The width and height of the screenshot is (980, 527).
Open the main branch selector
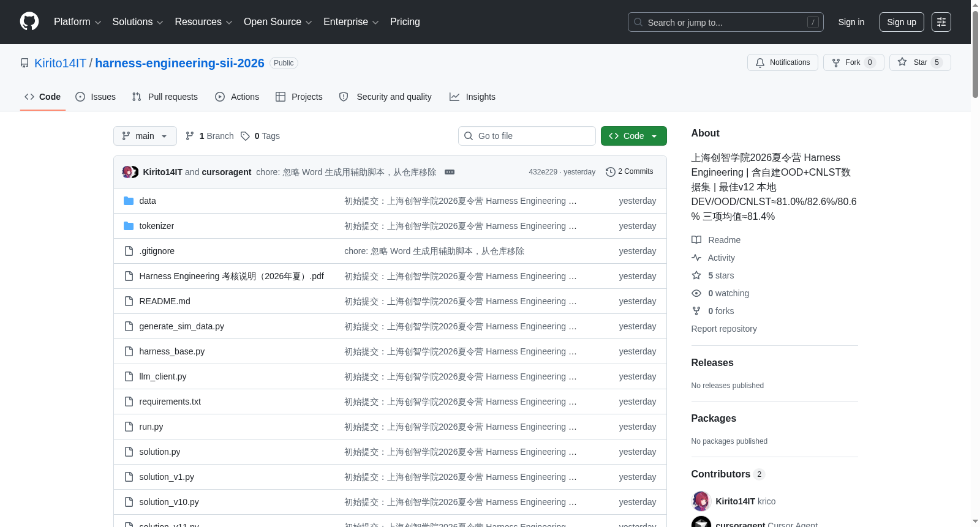tap(145, 136)
